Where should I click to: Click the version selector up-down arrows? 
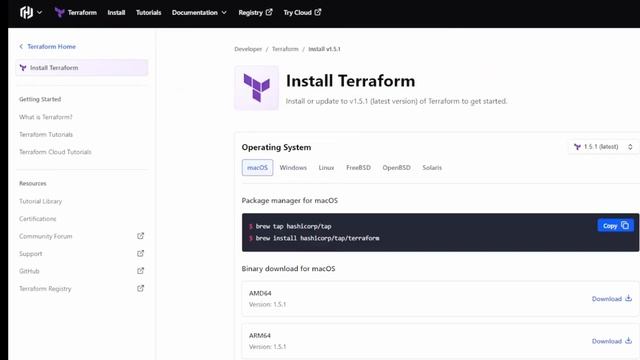pos(630,147)
